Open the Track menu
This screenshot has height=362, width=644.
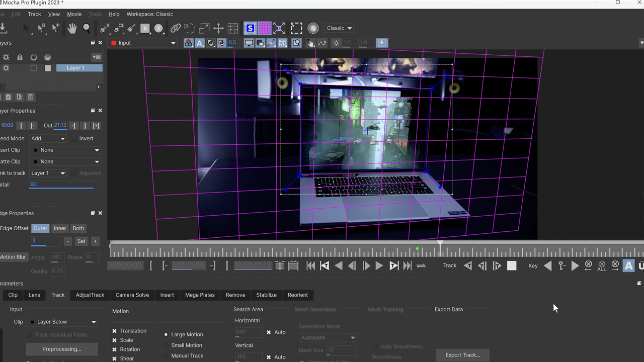34,14
